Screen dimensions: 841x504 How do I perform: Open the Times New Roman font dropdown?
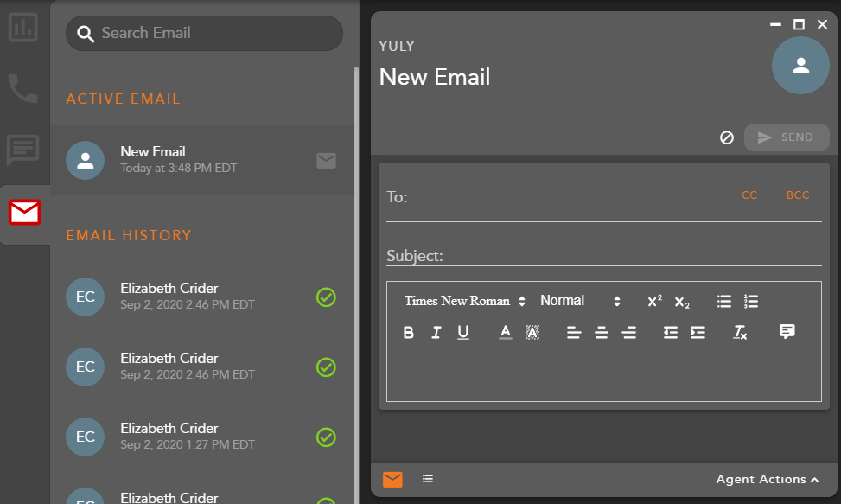[465, 301]
